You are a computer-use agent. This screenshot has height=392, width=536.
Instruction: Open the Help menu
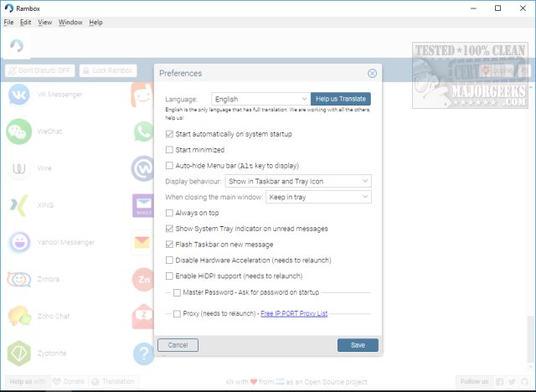tap(95, 23)
